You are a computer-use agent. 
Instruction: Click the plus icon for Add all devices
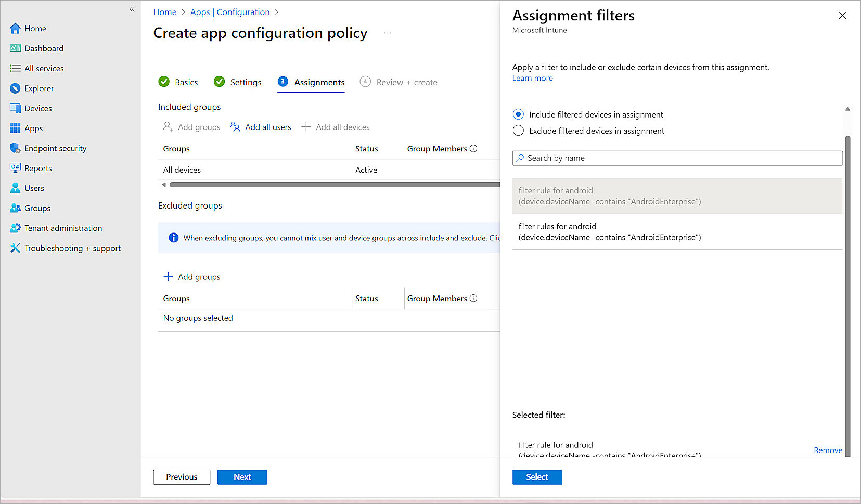coord(306,127)
